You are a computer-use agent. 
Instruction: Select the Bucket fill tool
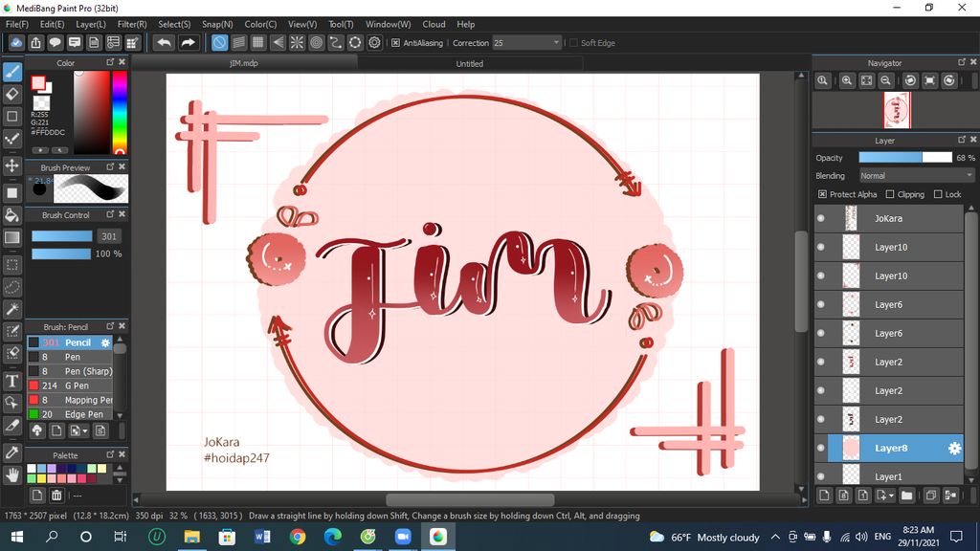coord(11,215)
